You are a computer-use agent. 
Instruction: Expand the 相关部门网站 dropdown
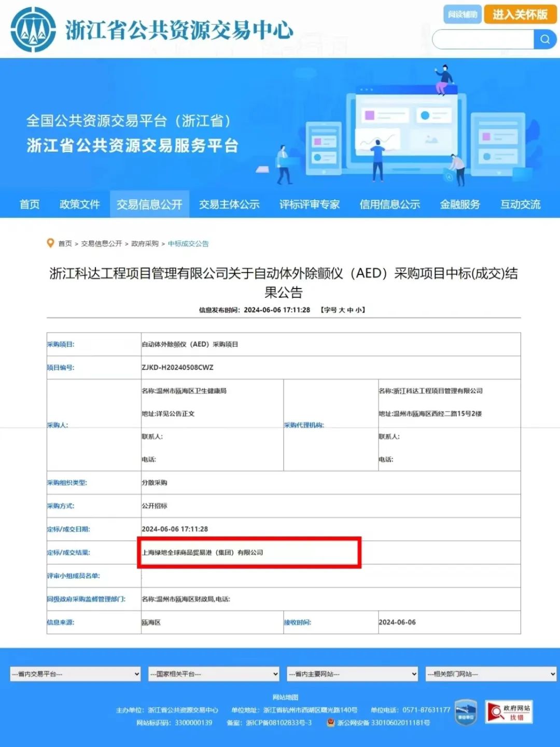(x=490, y=674)
